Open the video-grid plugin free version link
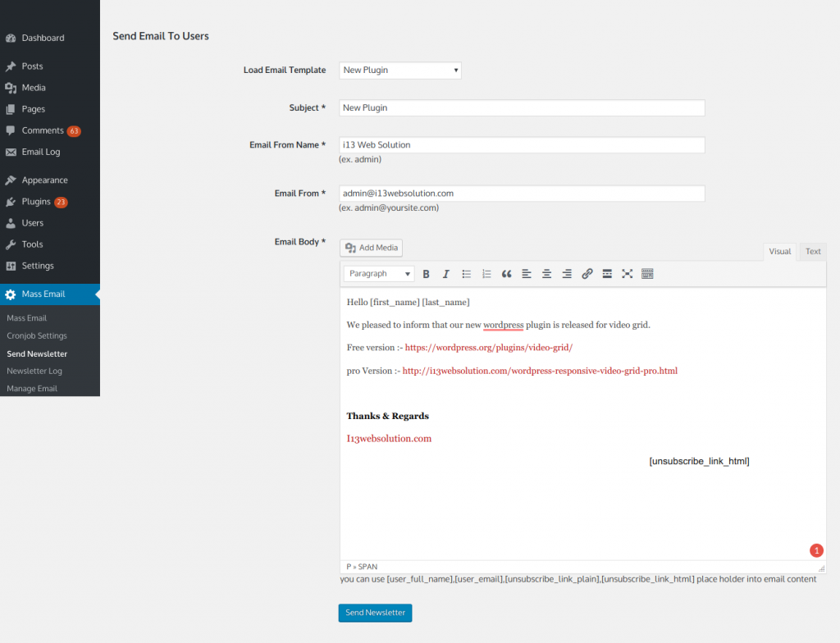Image resolution: width=840 pixels, height=643 pixels. (488, 347)
